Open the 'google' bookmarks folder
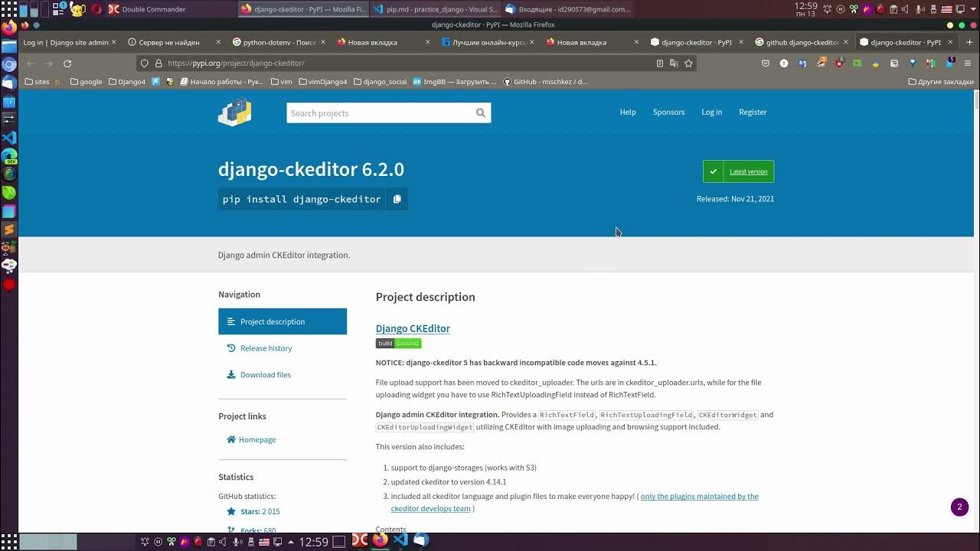Screen dimensions: 980x551 (86, 81)
